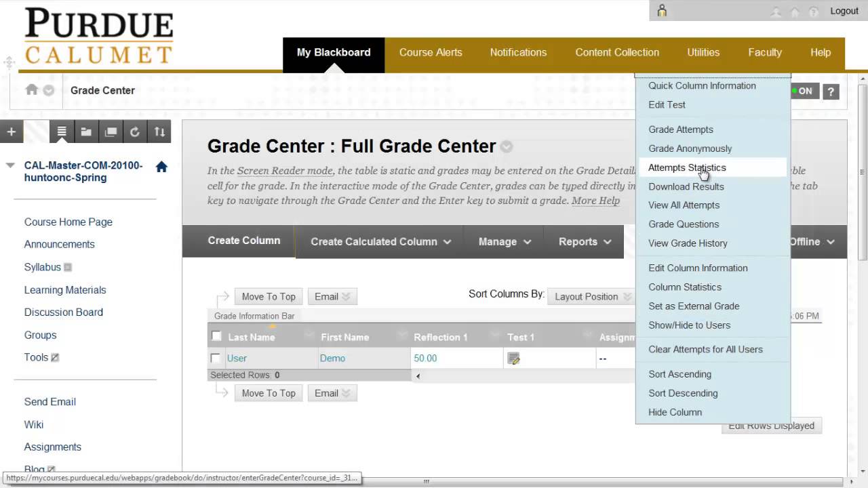
Task: Open the Layout Position sort dropdown
Action: [591, 296]
